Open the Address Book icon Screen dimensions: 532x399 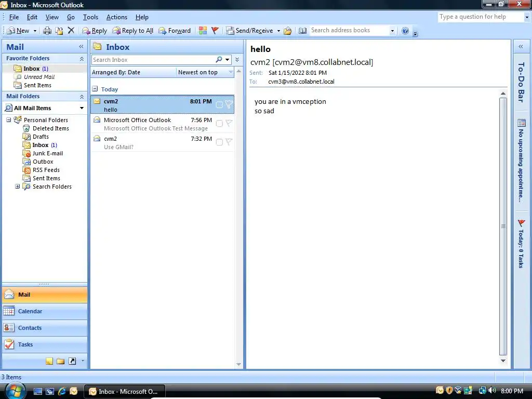[303, 31]
